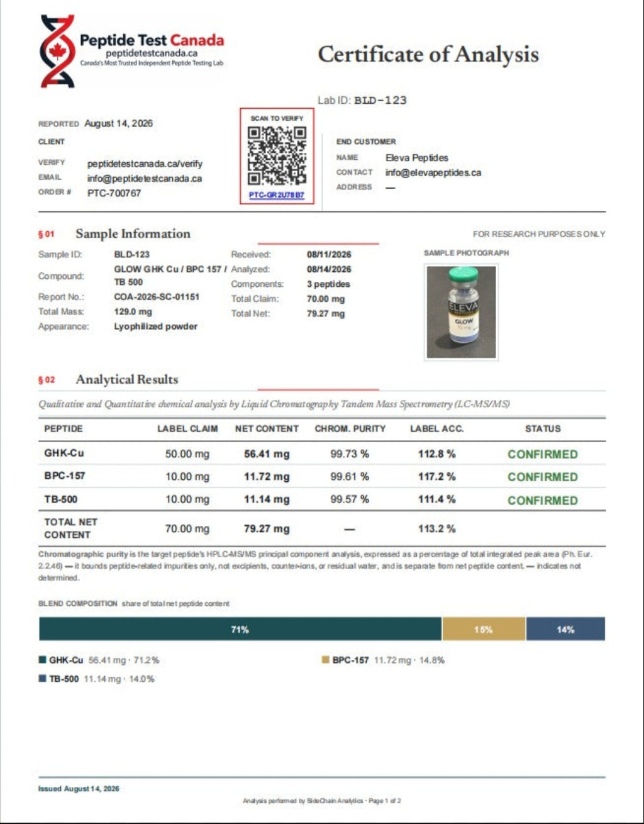Click GHK-Cu net content 56.41 mg
This screenshot has width=644, height=824.
point(267,454)
